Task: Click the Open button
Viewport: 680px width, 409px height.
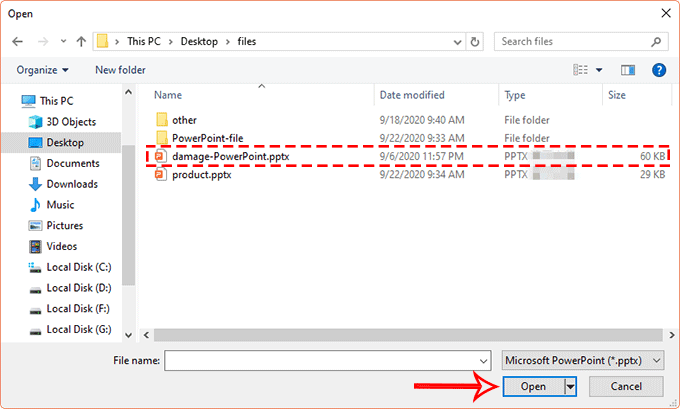Action: tap(533, 386)
